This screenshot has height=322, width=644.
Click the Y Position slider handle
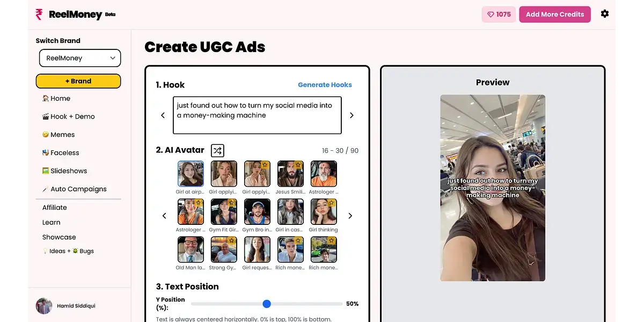click(267, 304)
